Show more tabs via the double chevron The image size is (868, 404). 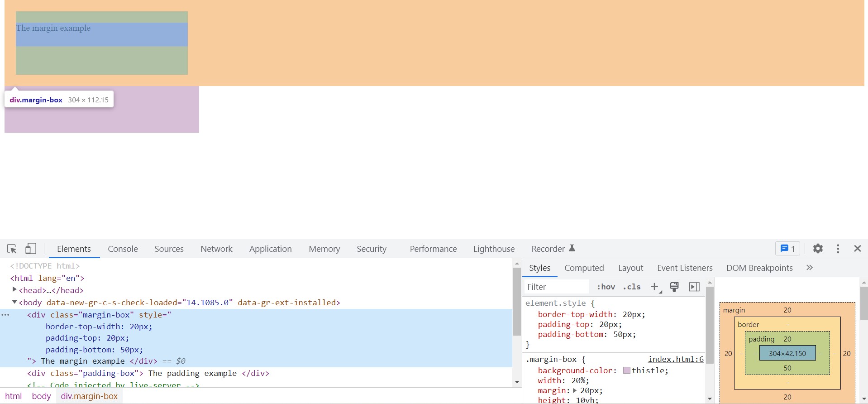tap(810, 268)
